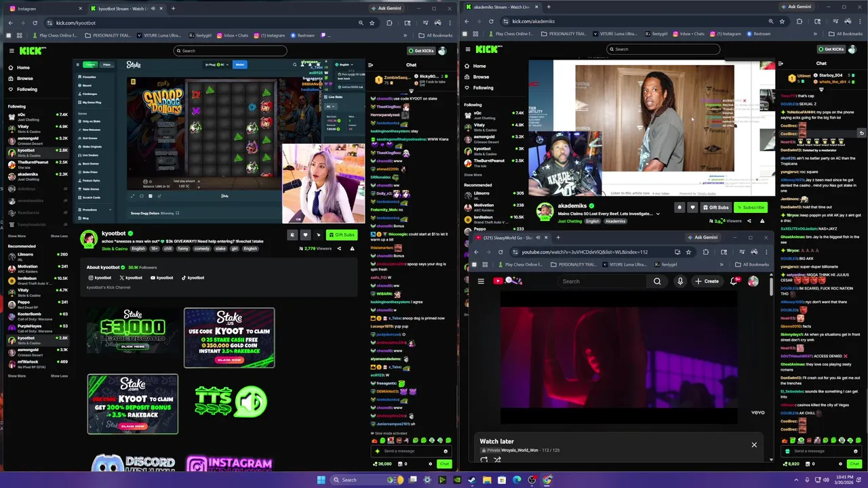Close the Watch later playlist panel
Screen dimensions: 868x488
coord(754,445)
